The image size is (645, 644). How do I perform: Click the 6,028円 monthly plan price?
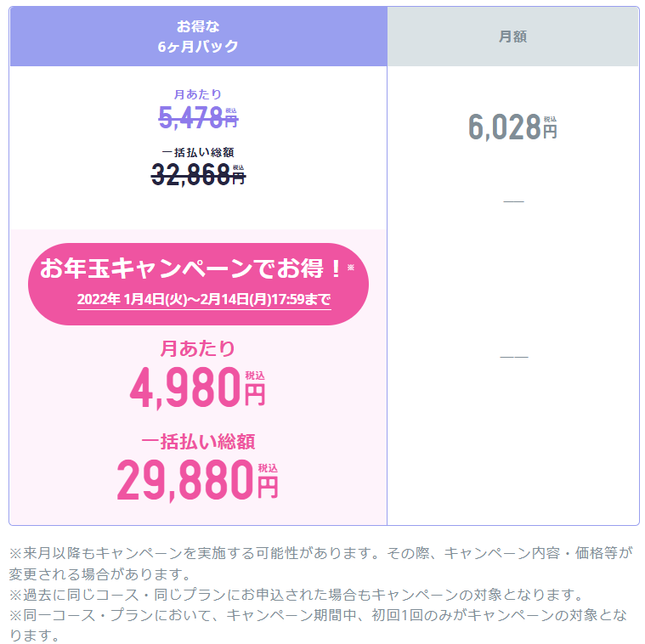coord(512,127)
